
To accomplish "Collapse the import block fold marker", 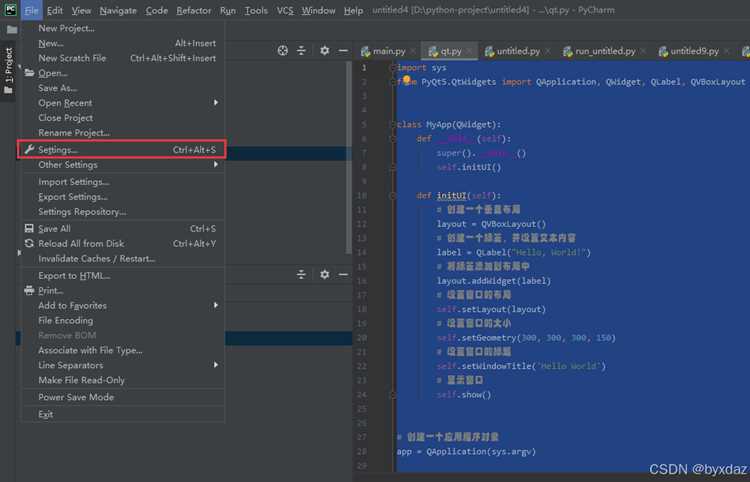I will point(393,68).
